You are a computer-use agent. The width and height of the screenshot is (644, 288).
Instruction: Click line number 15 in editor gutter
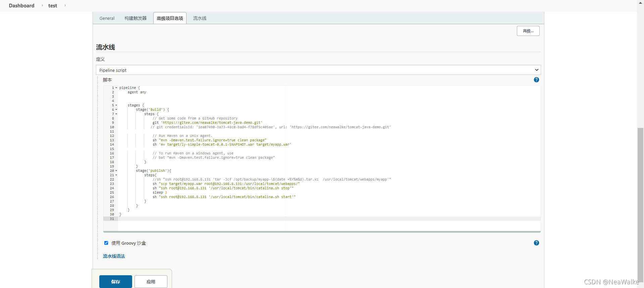112,149
